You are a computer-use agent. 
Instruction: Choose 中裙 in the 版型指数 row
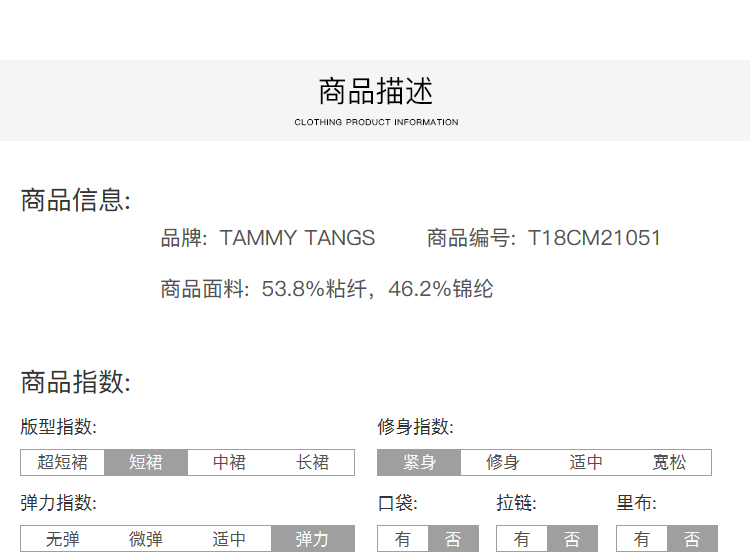tap(229, 462)
